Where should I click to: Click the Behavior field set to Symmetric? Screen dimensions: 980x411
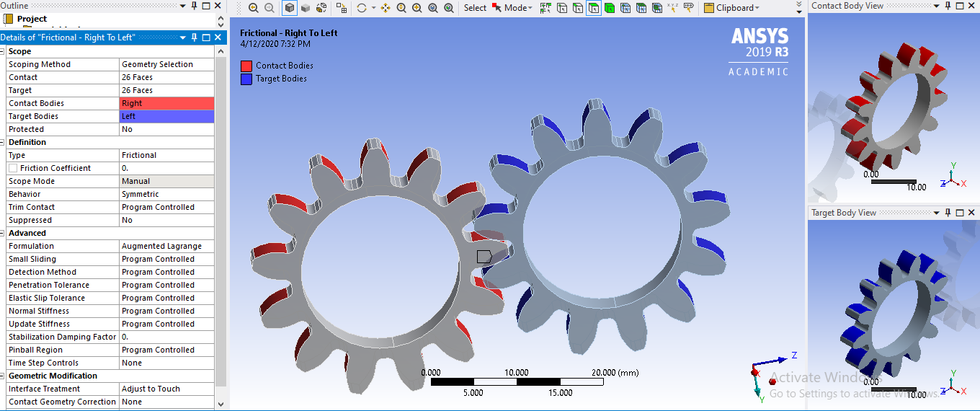(x=166, y=194)
